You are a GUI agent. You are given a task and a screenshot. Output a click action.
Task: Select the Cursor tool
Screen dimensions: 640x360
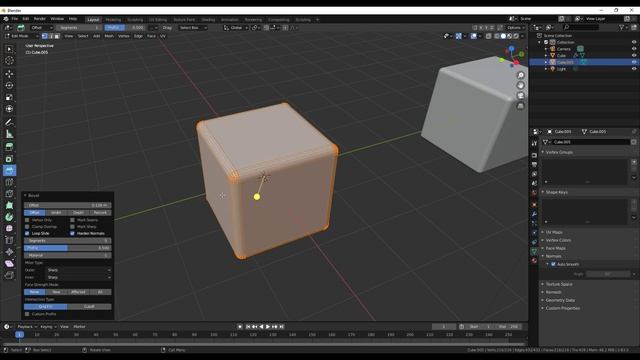9,61
